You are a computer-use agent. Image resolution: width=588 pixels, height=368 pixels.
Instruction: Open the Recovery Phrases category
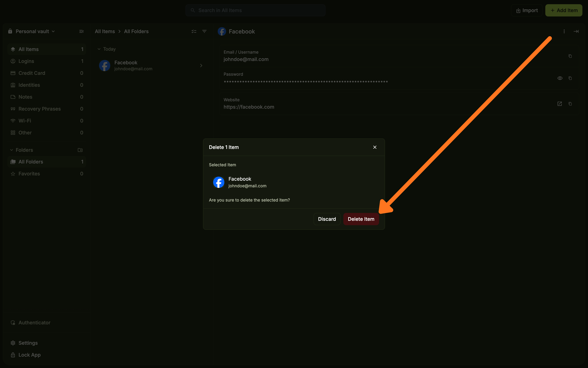[x=47, y=109]
